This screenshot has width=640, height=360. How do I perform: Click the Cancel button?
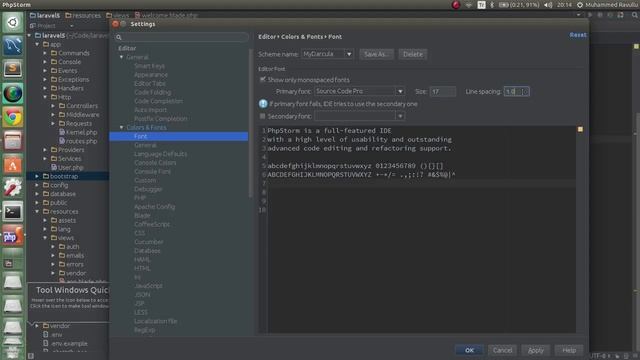point(502,350)
